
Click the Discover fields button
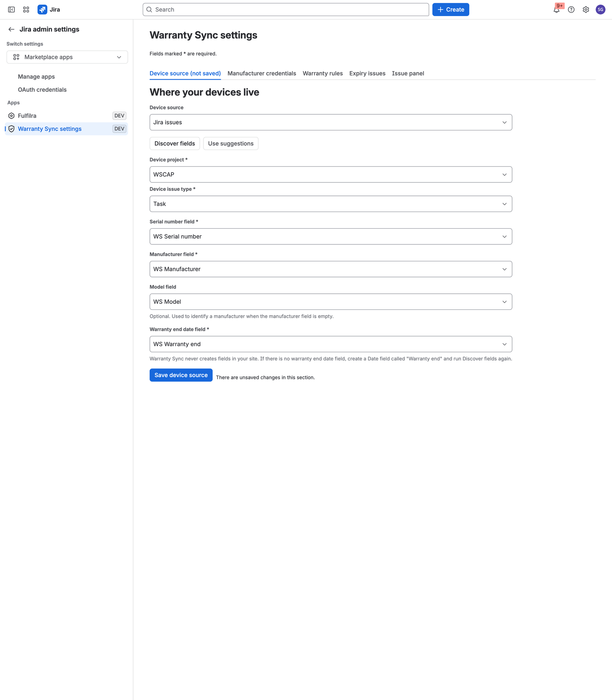pos(175,143)
